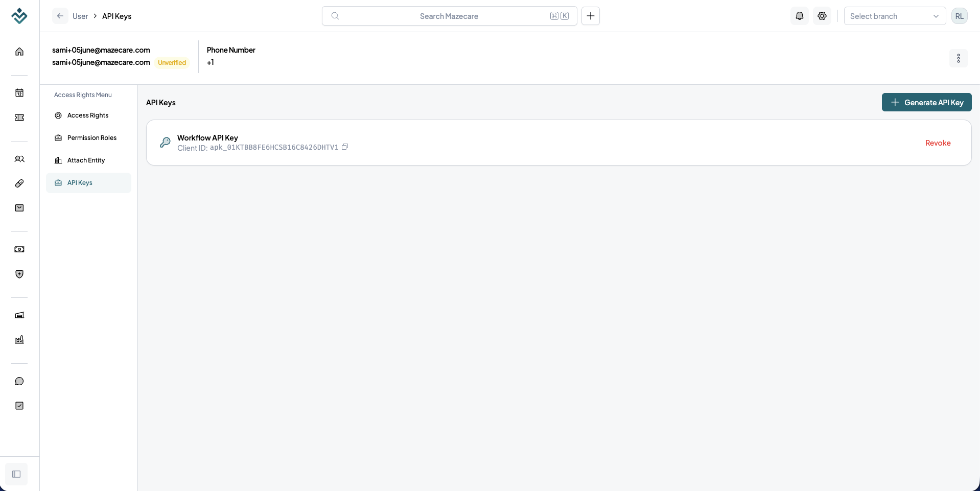The width and height of the screenshot is (980, 491).
Task: Expand the Select branch dropdown
Action: click(x=895, y=16)
